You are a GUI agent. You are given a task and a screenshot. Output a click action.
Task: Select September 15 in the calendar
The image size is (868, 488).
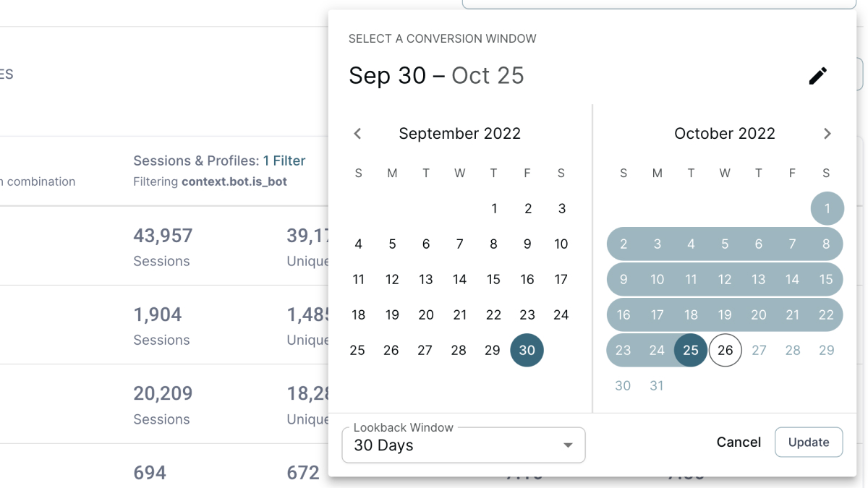pos(493,279)
